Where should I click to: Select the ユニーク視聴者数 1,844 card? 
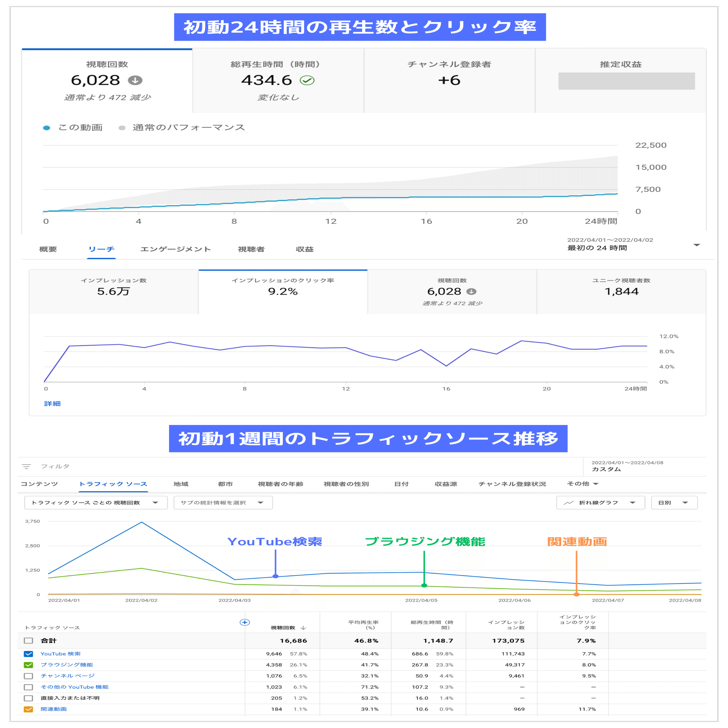click(621, 292)
